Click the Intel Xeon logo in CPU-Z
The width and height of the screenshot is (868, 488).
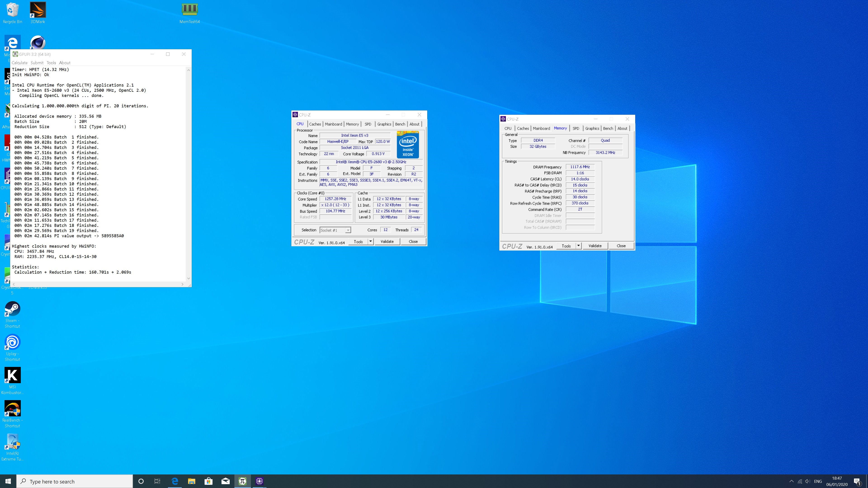[x=408, y=145]
